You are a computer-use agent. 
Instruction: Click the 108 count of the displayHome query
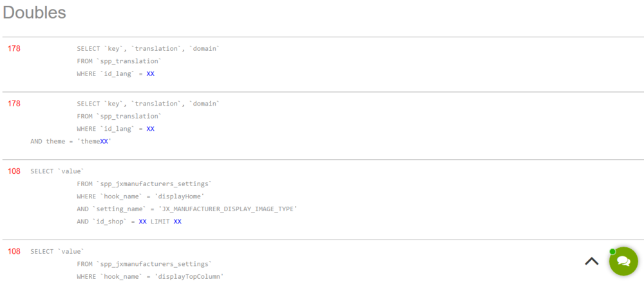(x=14, y=171)
